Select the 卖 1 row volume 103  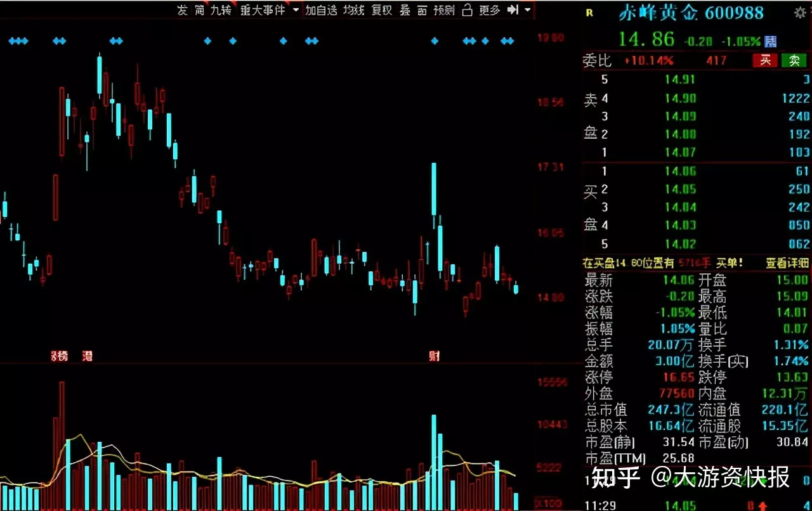[x=799, y=152]
